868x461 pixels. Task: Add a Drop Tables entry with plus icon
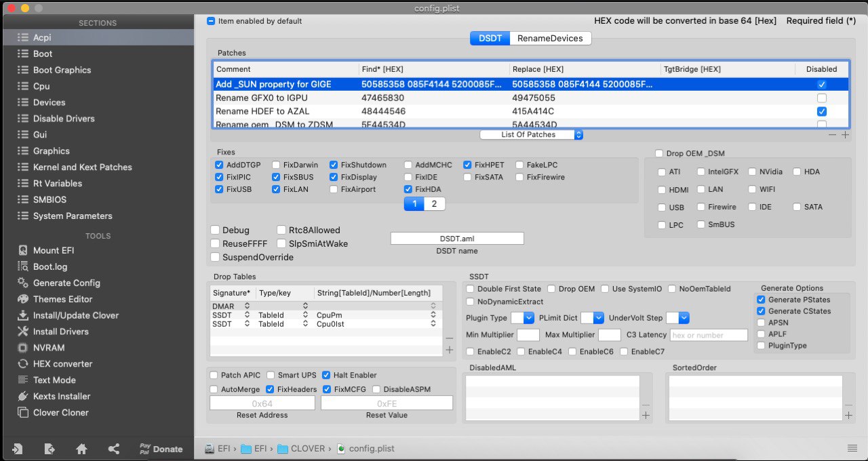(x=449, y=350)
